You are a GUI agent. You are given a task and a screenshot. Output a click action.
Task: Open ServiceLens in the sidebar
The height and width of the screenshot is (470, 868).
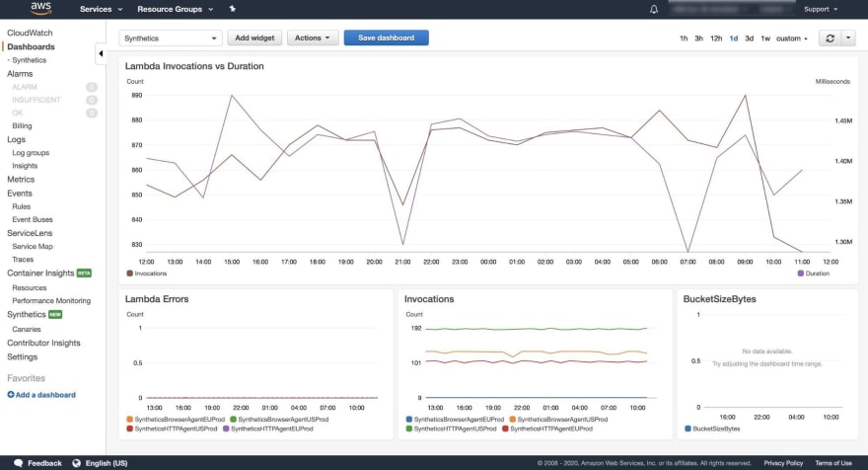(30, 233)
